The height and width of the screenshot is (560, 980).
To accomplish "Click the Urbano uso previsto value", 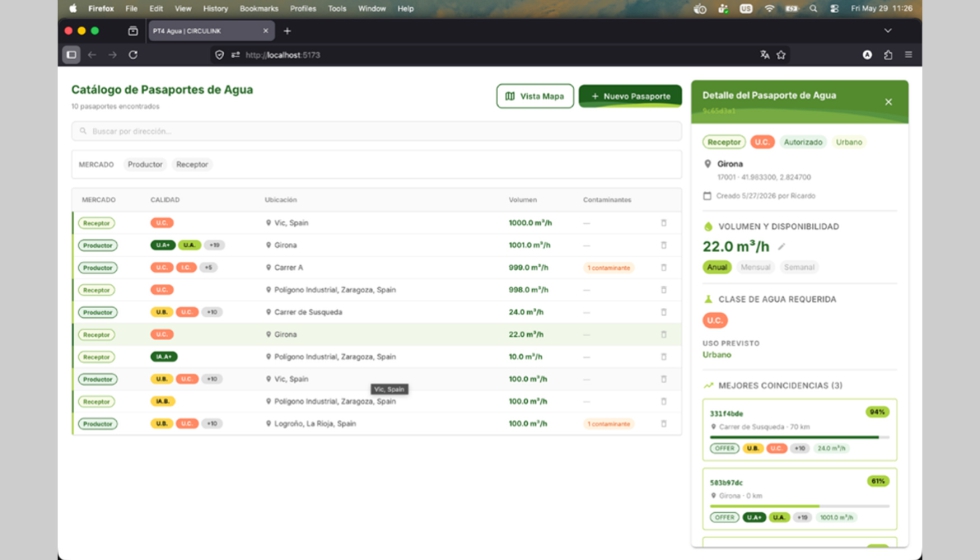I will point(717,355).
